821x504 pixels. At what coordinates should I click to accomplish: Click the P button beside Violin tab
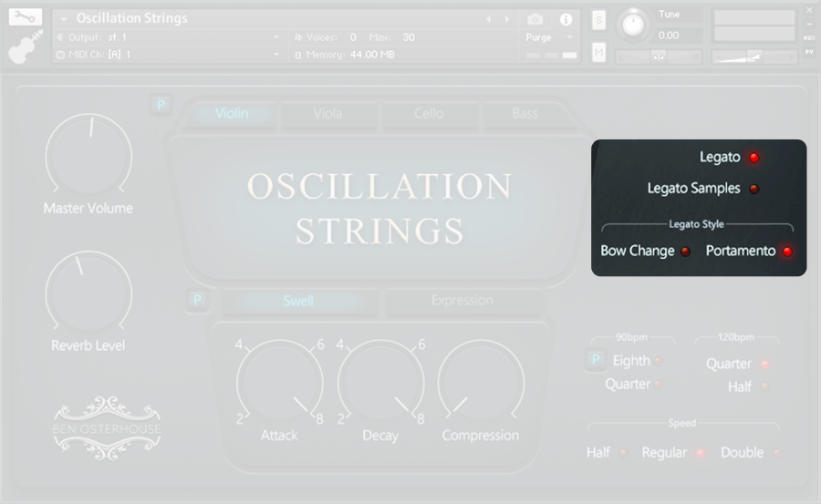pyautogui.click(x=161, y=105)
